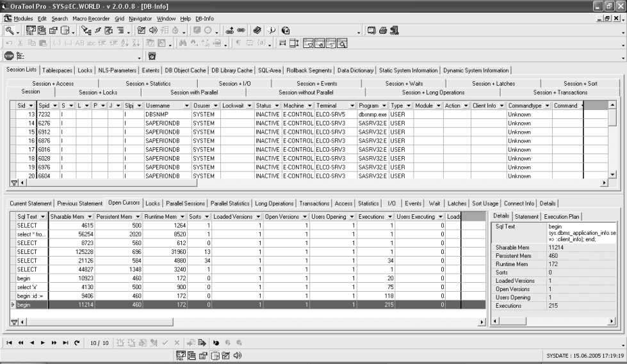Viewport: 627px width, 364px height.
Task: Select the Session + Locks tab
Action: coord(98,92)
